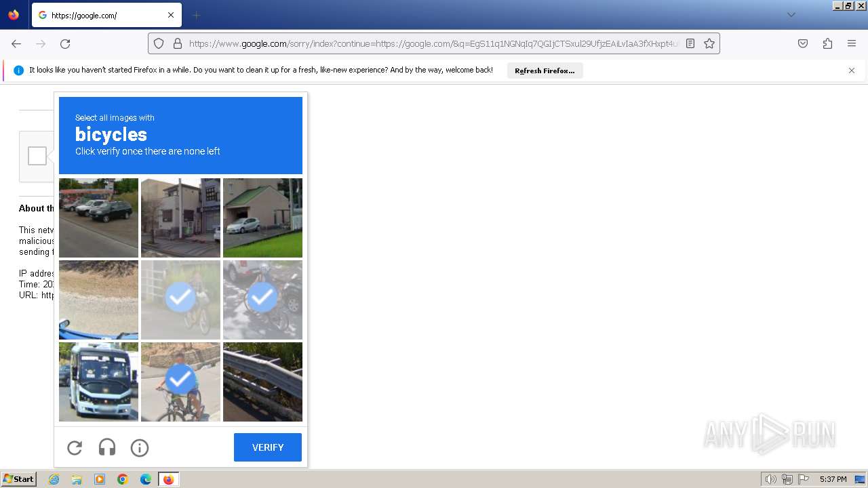Select the white bus image tile

(98, 382)
